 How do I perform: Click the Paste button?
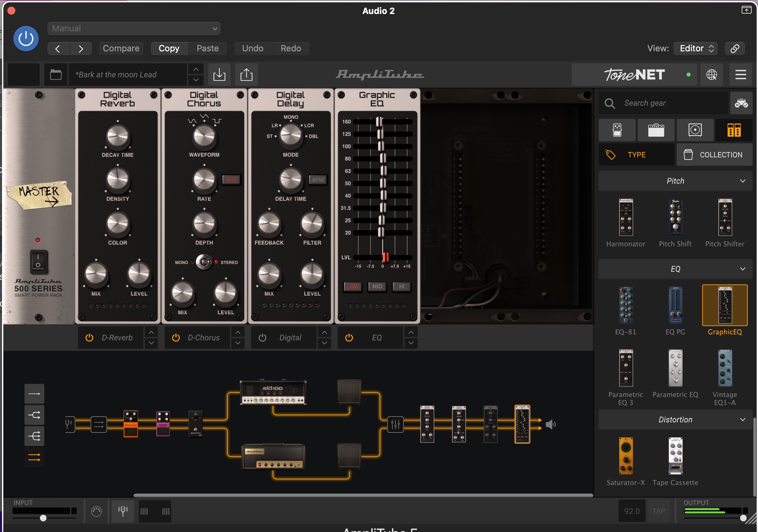coord(208,49)
